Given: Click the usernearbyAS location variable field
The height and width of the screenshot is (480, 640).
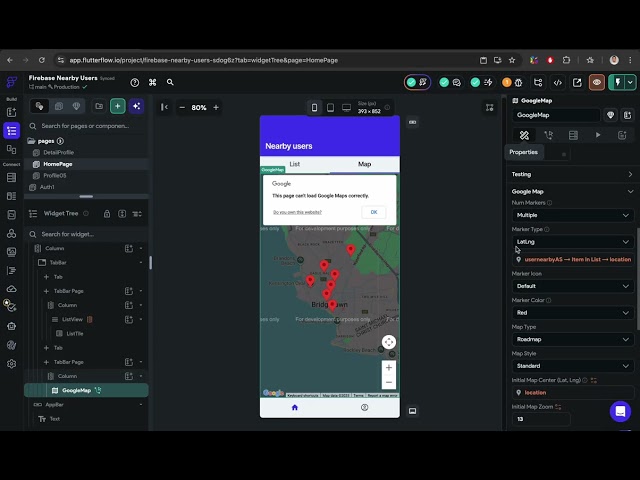Looking at the screenshot, I should (x=573, y=260).
